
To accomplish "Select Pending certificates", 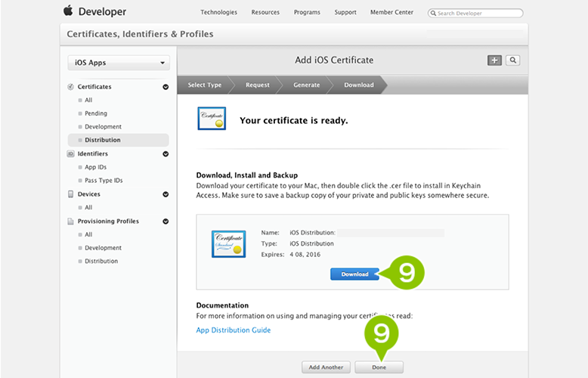I will tap(96, 113).
